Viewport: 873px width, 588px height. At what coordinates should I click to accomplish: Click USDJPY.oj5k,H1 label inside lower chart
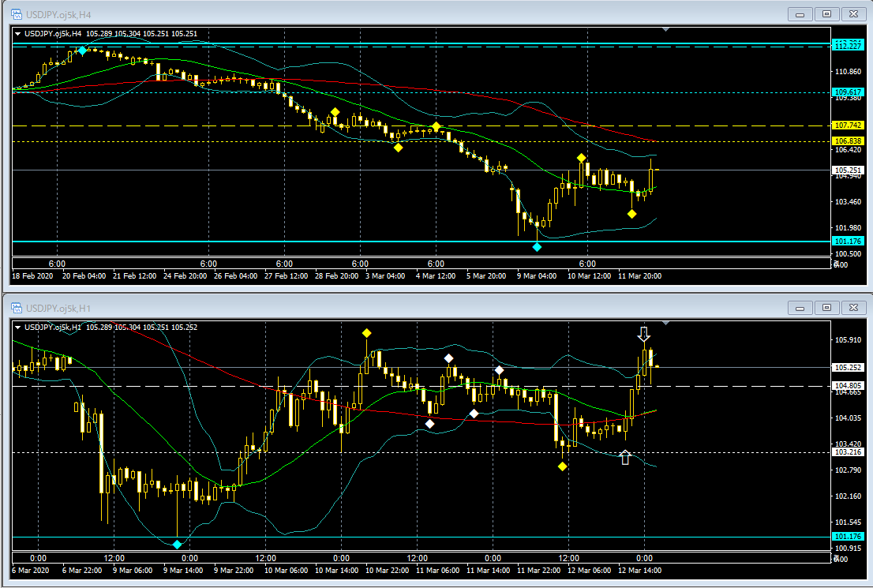click(53, 327)
